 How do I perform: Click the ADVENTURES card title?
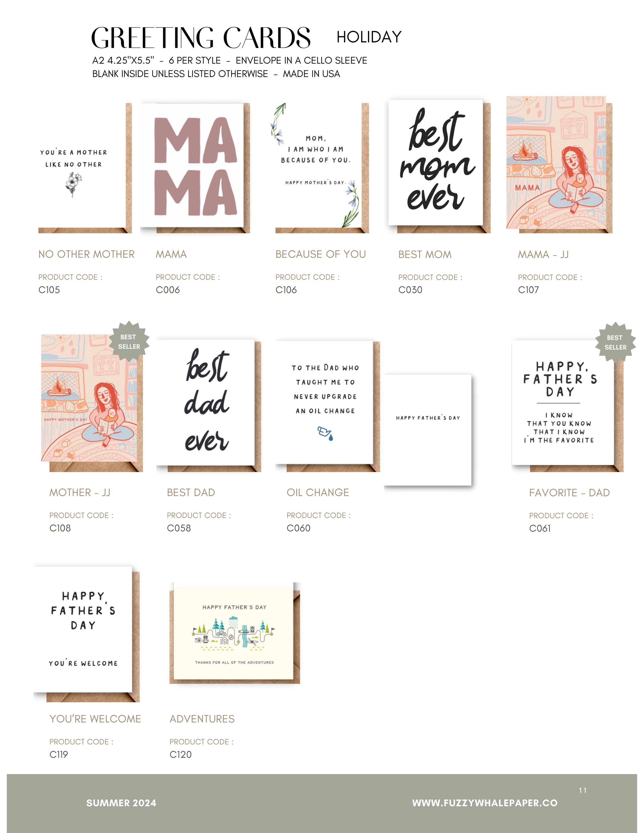pyautogui.click(x=202, y=719)
